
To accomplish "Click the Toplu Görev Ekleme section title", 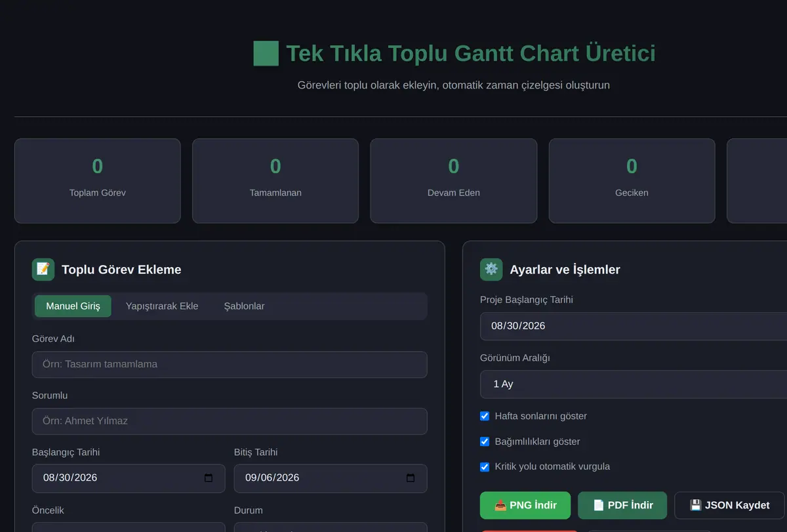I will [121, 270].
